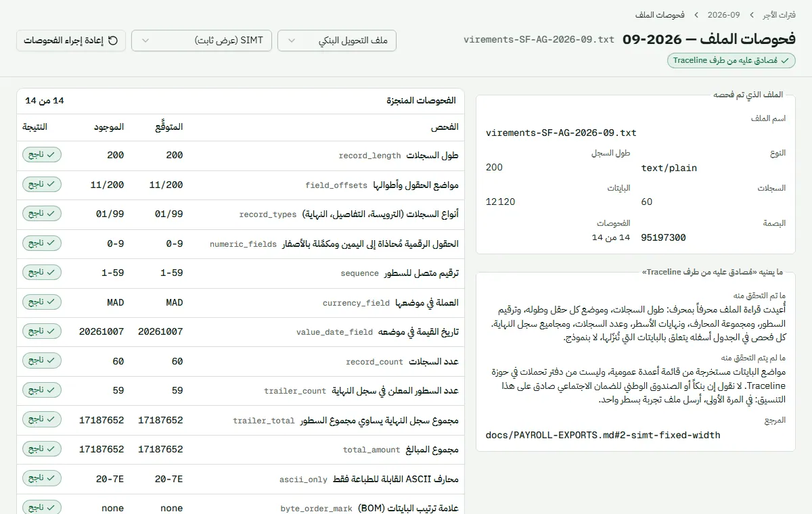Click the numeric_fields row pass badge
Viewport: 812px width, 514px height.
[x=42, y=243]
